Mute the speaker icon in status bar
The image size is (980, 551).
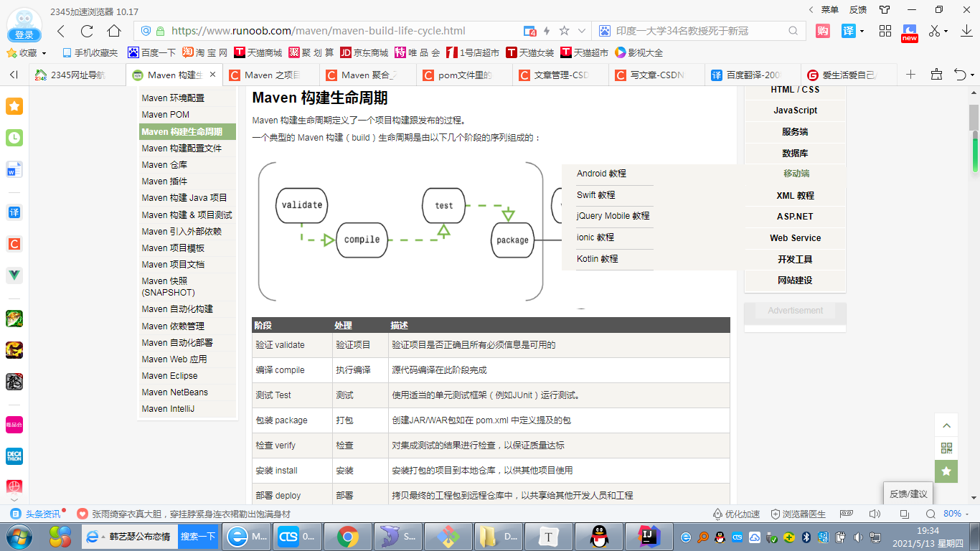874,514
